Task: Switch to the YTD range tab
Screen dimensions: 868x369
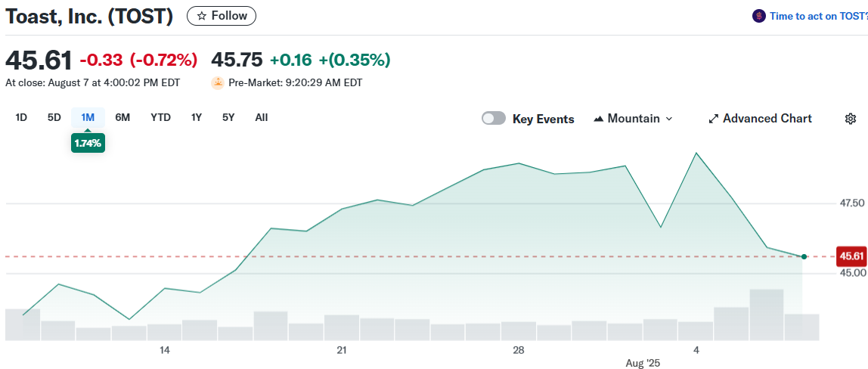Action: [x=160, y=117]
